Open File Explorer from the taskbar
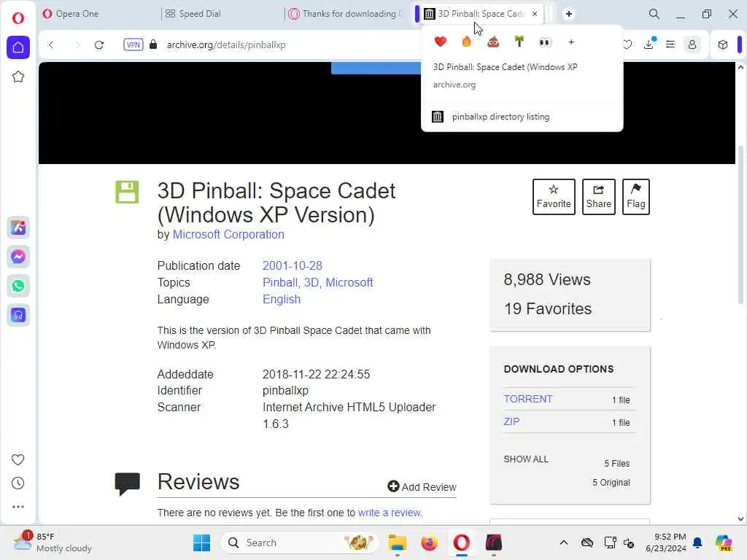Screen dimensions: 747x560 click(397, 542)
